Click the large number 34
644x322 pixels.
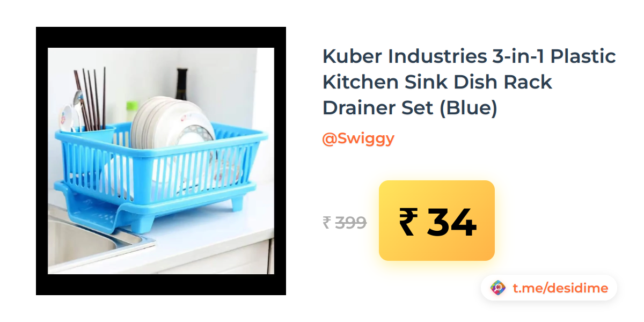click(452, 222)
